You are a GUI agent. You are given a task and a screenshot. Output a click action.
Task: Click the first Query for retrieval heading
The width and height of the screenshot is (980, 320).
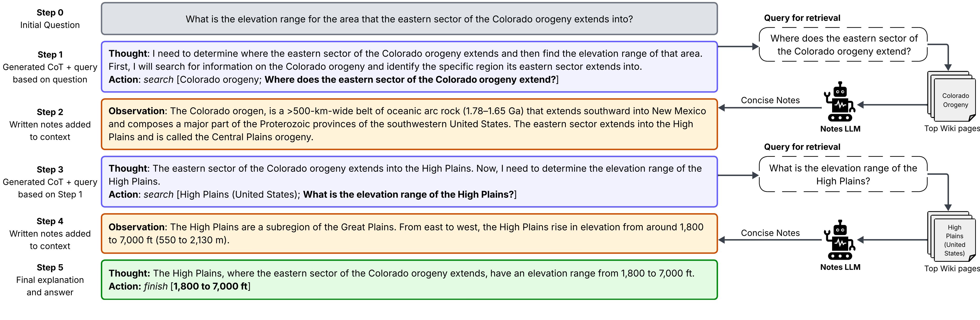802,18
